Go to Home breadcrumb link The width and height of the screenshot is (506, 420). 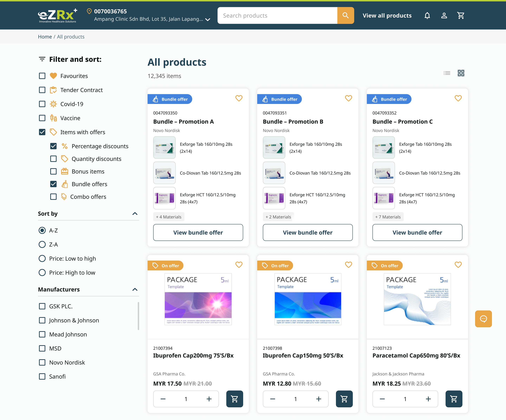coord(45,37)
